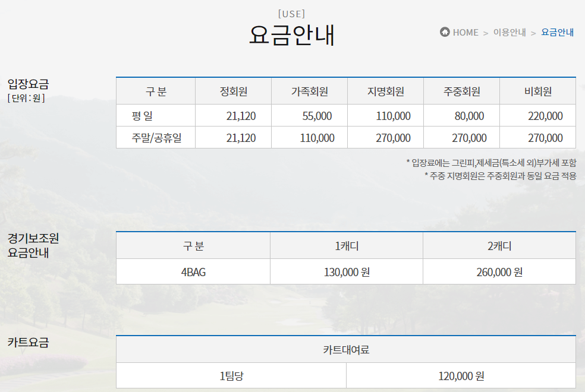Click the 카트대여료 table header
Viewport: 585px width, 392px height.
[x=346, y=349]
